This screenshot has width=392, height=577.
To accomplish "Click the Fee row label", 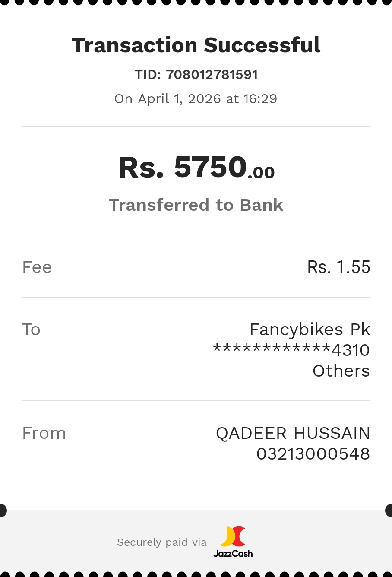I will coord(37,267).
